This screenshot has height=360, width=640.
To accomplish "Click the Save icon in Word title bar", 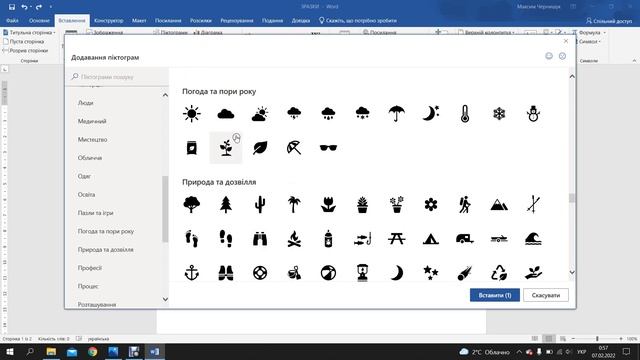I will (12, 7).
